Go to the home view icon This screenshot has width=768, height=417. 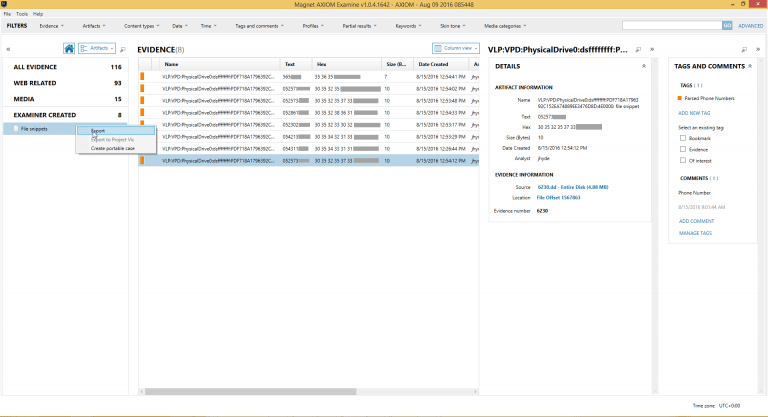pos(69,49)
